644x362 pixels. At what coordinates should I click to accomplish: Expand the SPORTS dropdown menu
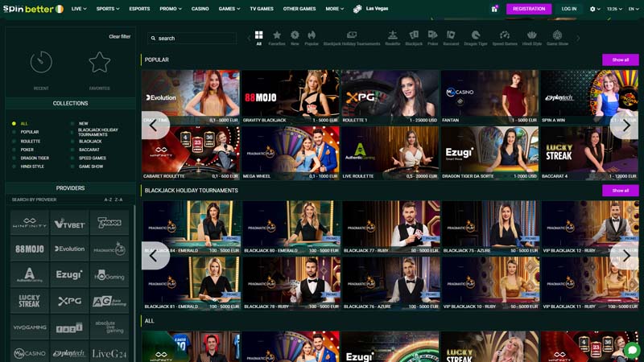[x=108, y=9]
